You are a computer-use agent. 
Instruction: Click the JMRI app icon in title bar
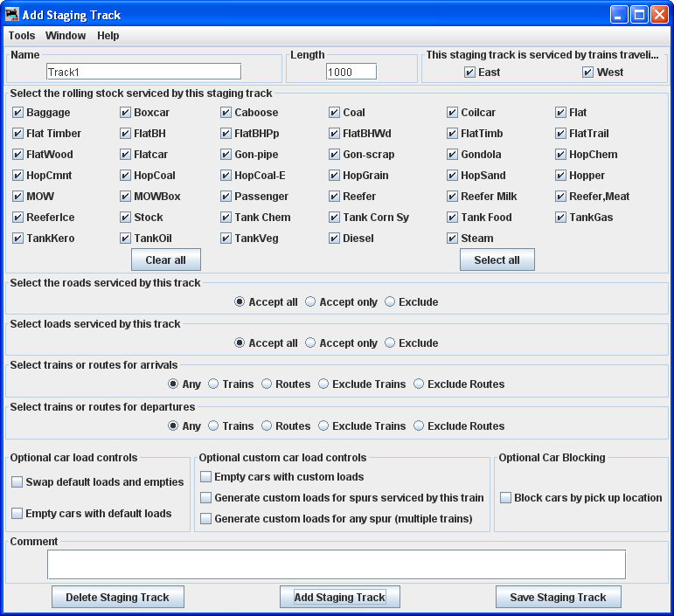[12, 15]
